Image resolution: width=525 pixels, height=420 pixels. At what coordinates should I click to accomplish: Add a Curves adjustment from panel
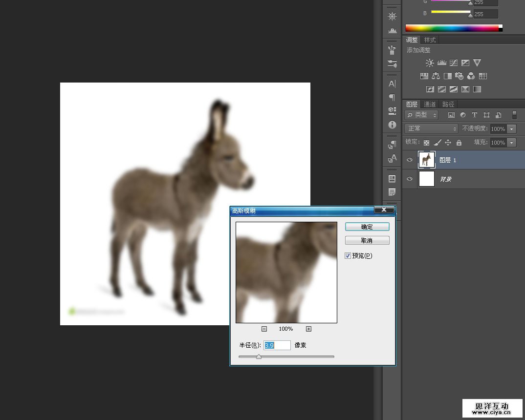pyautogui.click(x=454, y=63)
